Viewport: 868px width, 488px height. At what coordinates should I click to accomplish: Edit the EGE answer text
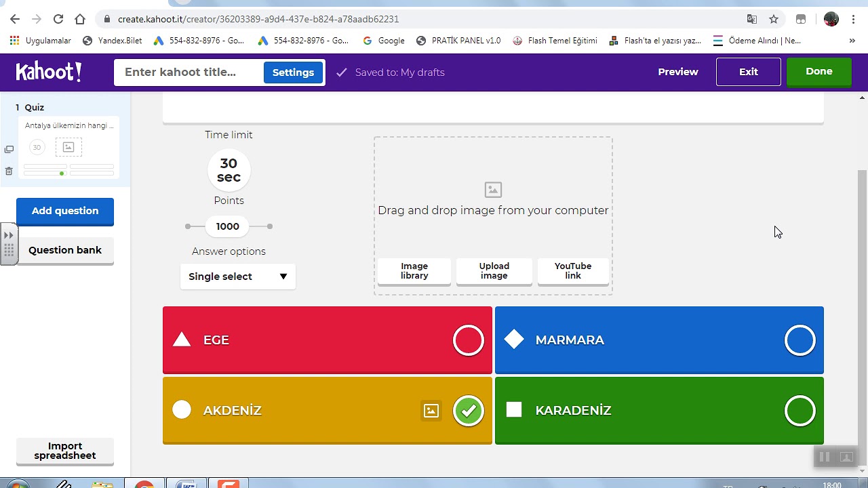tap(216, 340)
